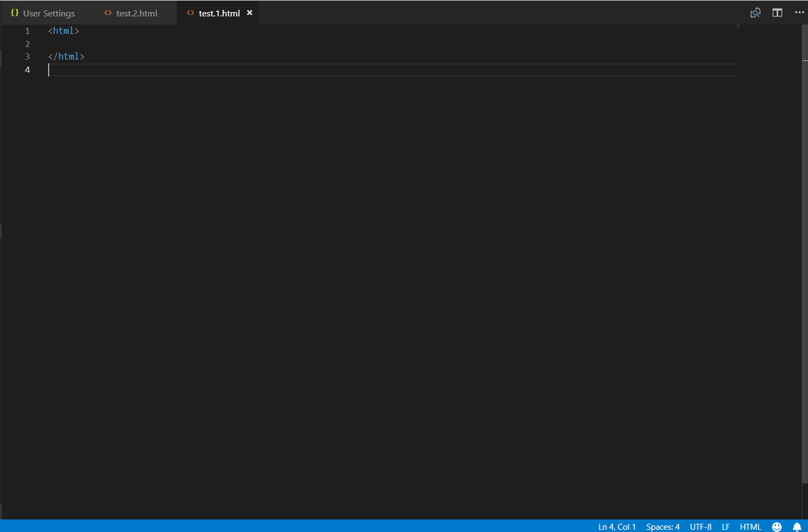
Task: Open the More Actions ellipsis menu
Action: 799,12
